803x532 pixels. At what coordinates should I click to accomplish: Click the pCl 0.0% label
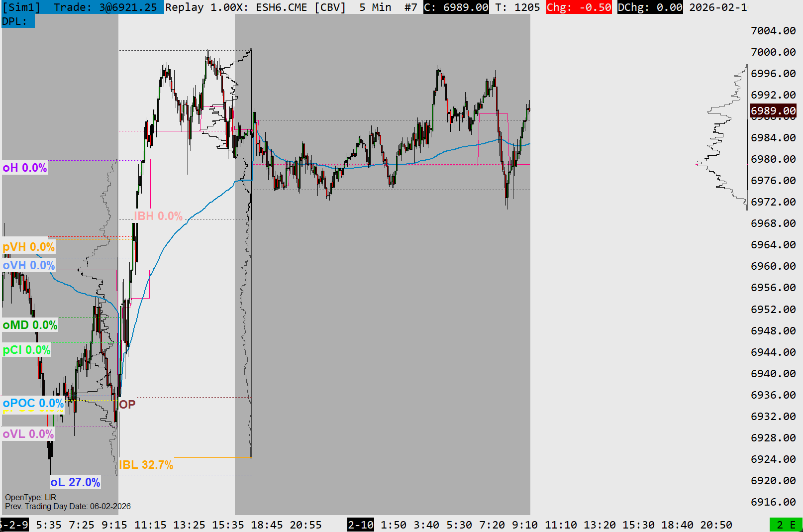coord(26,350)
